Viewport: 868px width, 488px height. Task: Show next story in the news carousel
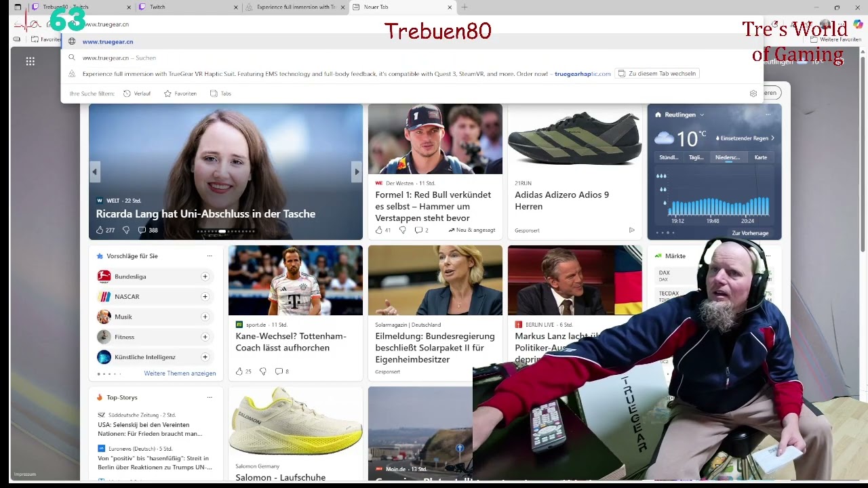(x=357, y=172)
